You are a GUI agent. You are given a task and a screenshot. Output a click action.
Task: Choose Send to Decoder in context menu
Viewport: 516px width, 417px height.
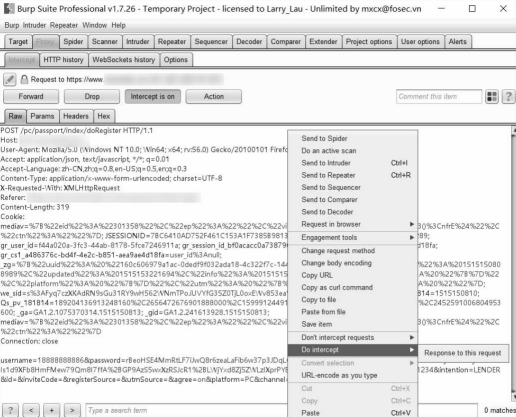(x=353, y=212)
